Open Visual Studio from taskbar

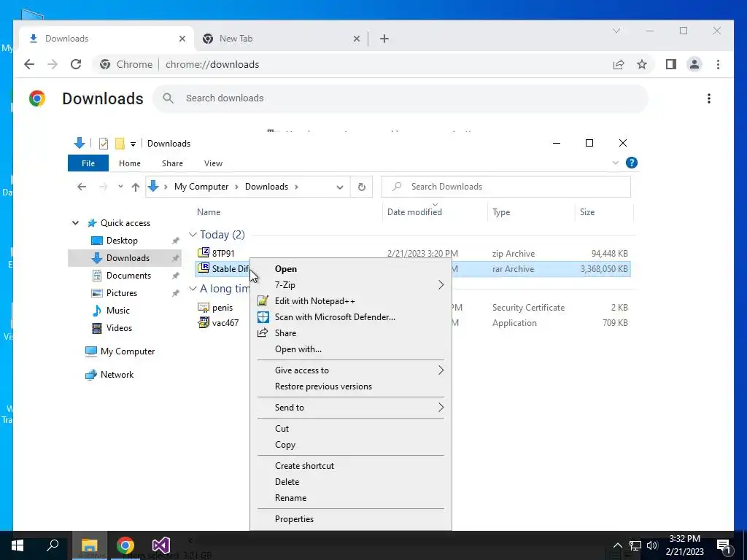click(x=161, y=545)
